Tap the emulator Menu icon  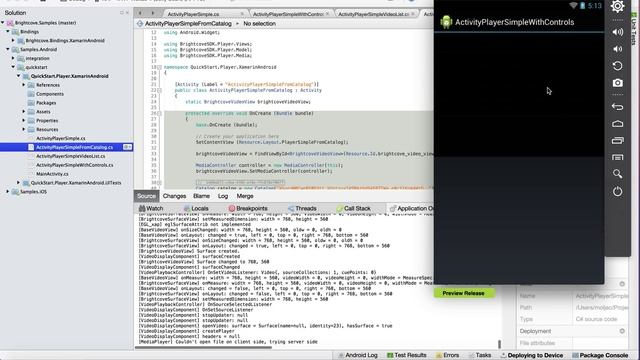tap(618, 157)
